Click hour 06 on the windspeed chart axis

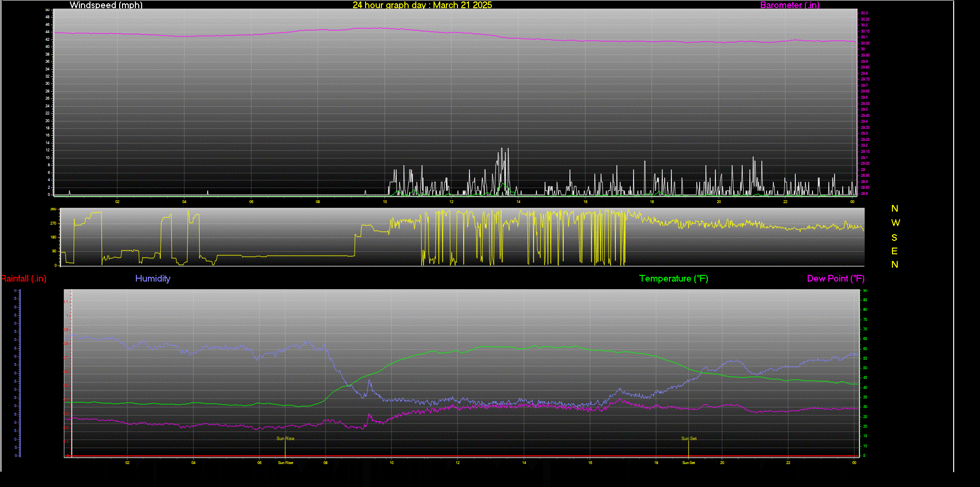point(251,202)
